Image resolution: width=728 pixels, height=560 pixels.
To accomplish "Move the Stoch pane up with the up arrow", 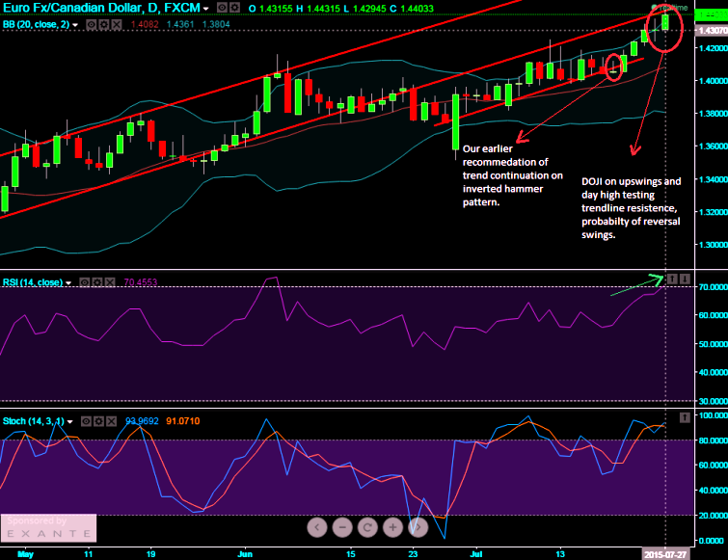I will coord(685,417).
